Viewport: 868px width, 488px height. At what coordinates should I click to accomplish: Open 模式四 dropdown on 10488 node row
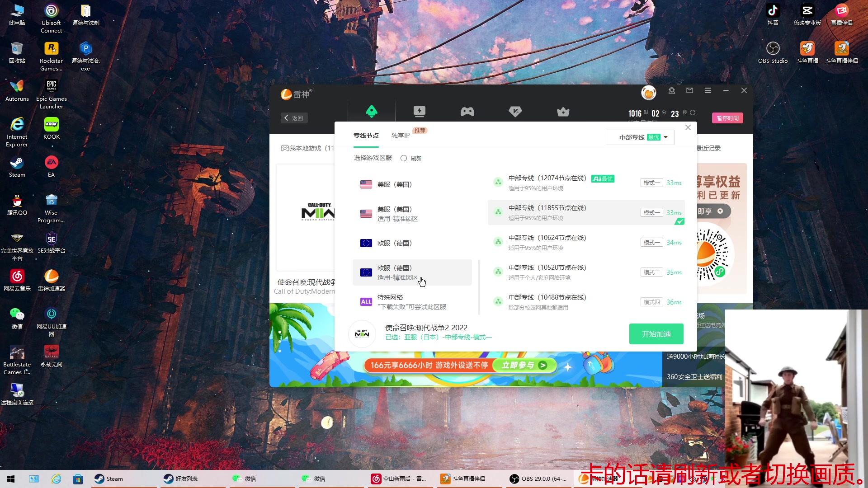click(651, 302)
